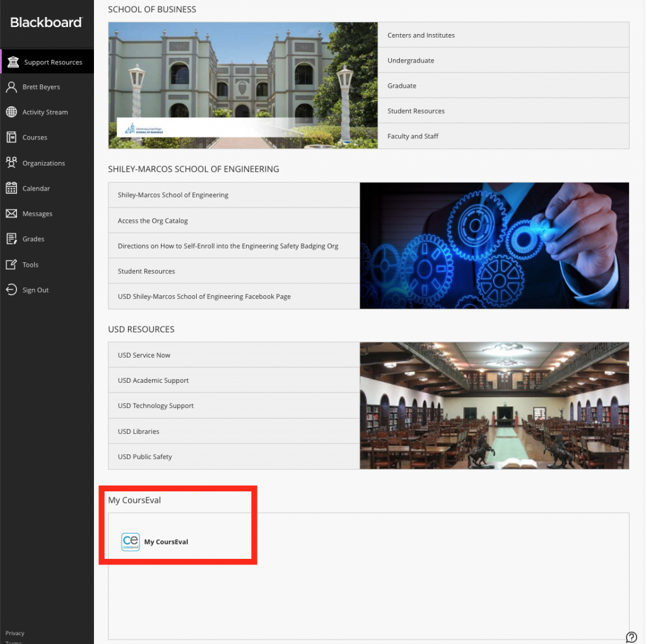View Grades from the sidebar
The height and width of the screenshot is (644, 646).
point(47,239)
